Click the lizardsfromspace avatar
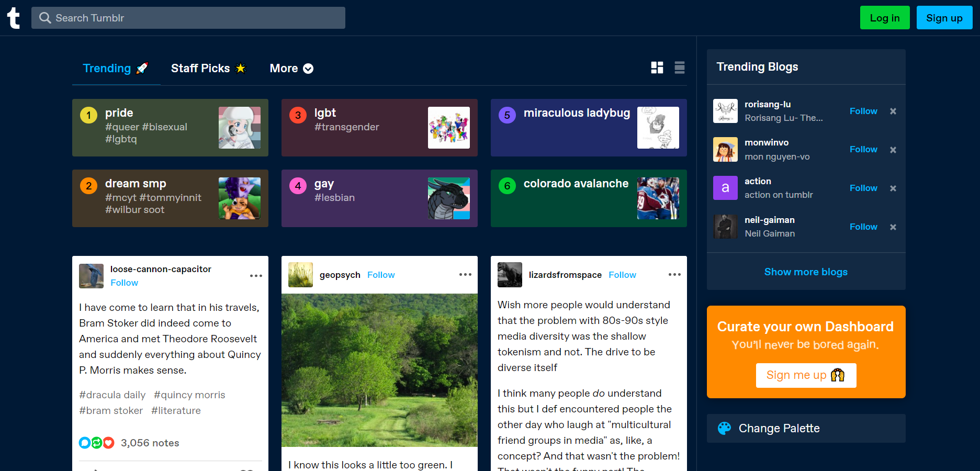The image size is (980, 471). pyautogui.click(x=510, y=275)
